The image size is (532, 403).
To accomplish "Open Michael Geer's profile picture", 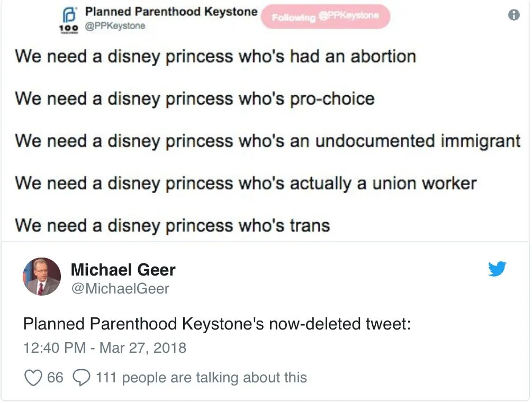I will (x=42, y=277).
